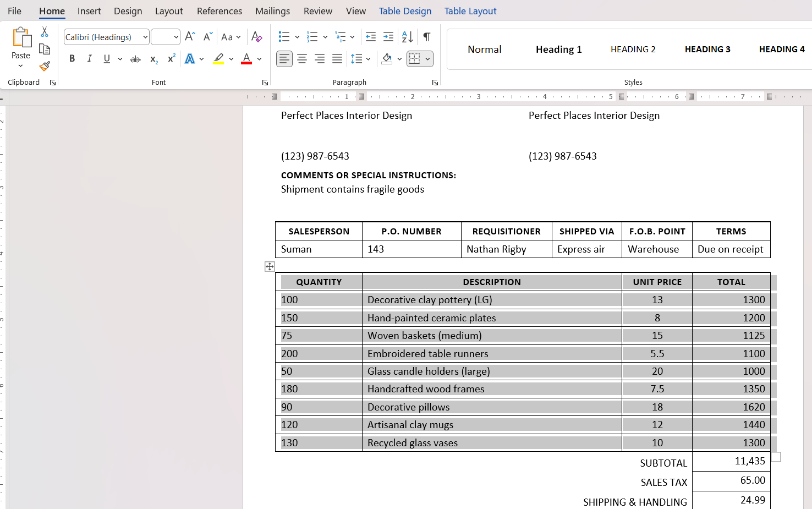Screen dimensions: 812x509
Task: Open the Font dialog launcher
Action: pyautogui.click(x=265, y=83)
